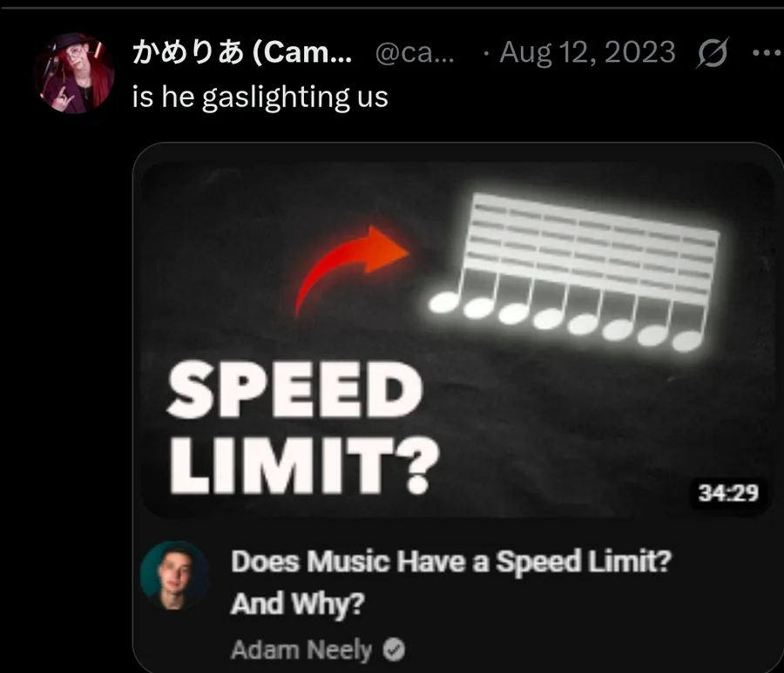Click the tweet author's profile avatar
Image resolution: width=784 pixels, height=673 pixels.
coord(74,73)
